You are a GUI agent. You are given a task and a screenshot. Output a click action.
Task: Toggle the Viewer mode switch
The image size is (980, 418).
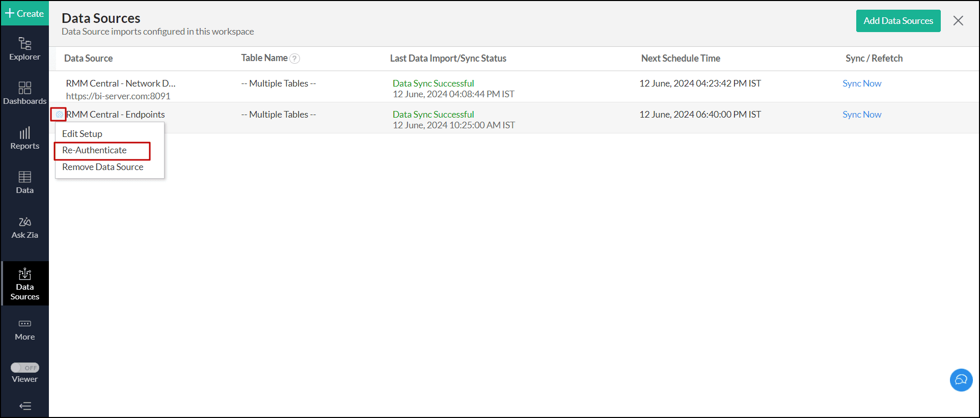pos(25,368)
